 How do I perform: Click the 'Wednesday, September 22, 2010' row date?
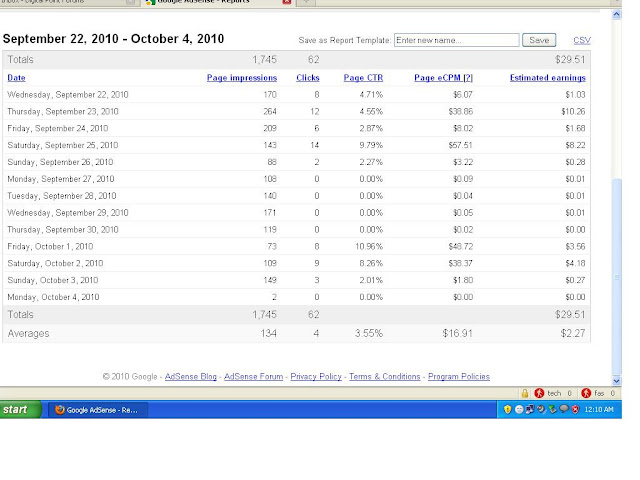[68, 95]
